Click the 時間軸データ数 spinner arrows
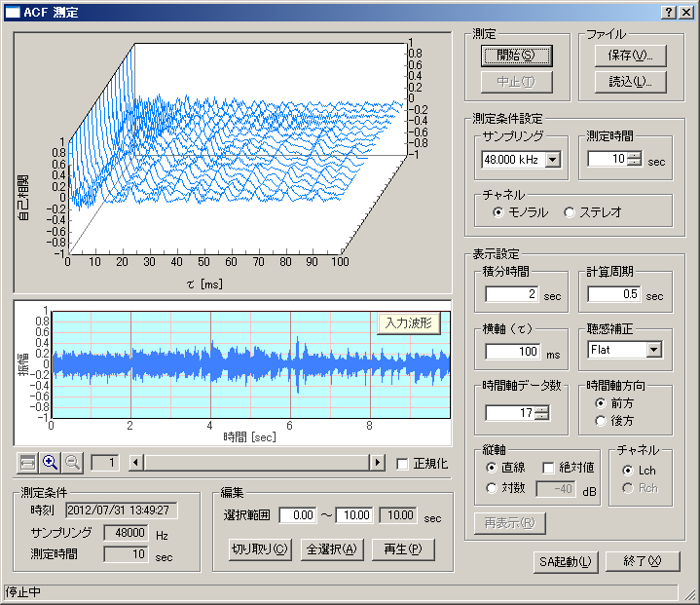700x605 pixels. click(541, 413)
